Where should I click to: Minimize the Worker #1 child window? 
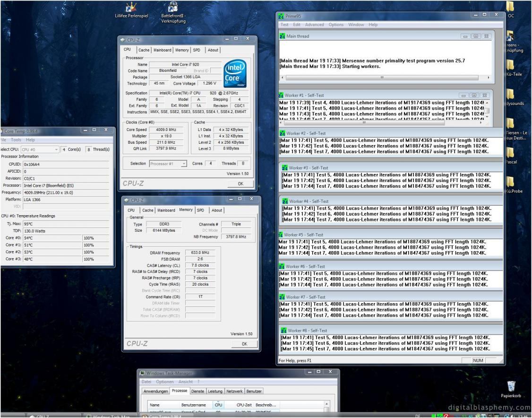coord(464,96)
